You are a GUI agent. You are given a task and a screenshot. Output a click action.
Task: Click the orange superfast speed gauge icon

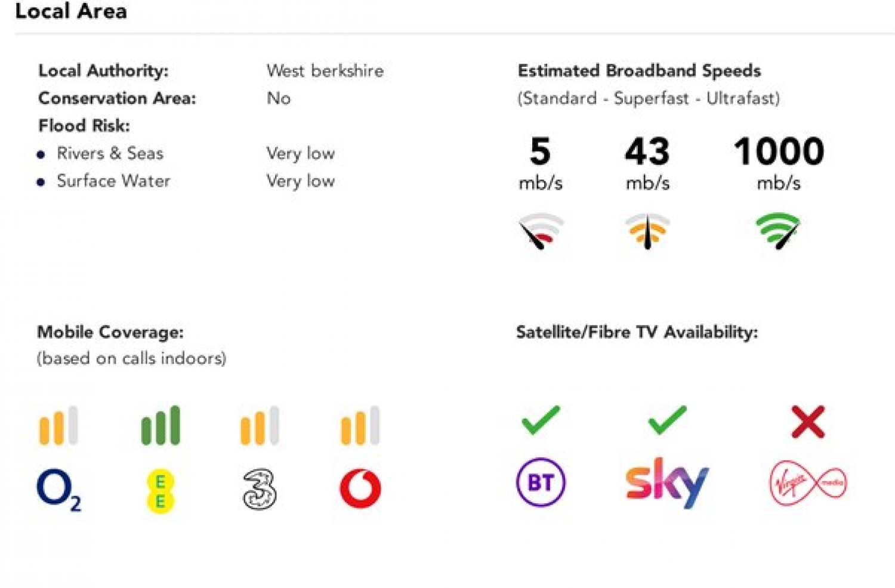pos(647,231)
